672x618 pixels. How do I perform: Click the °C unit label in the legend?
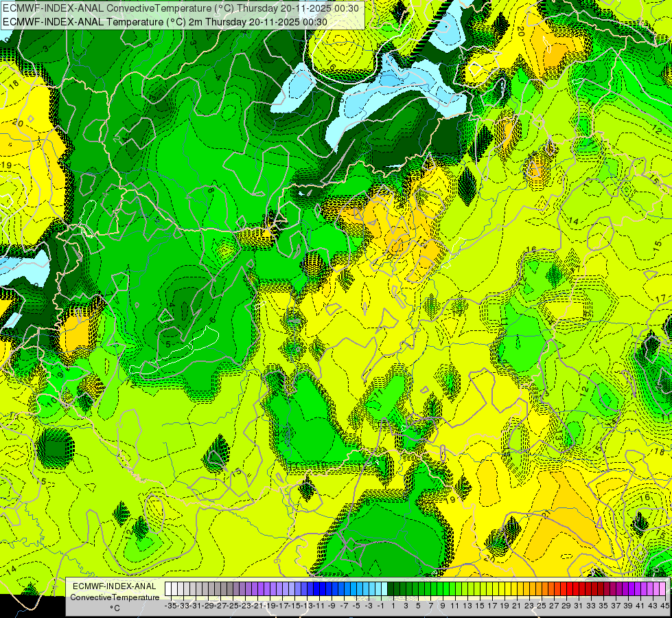click(115, 608)
